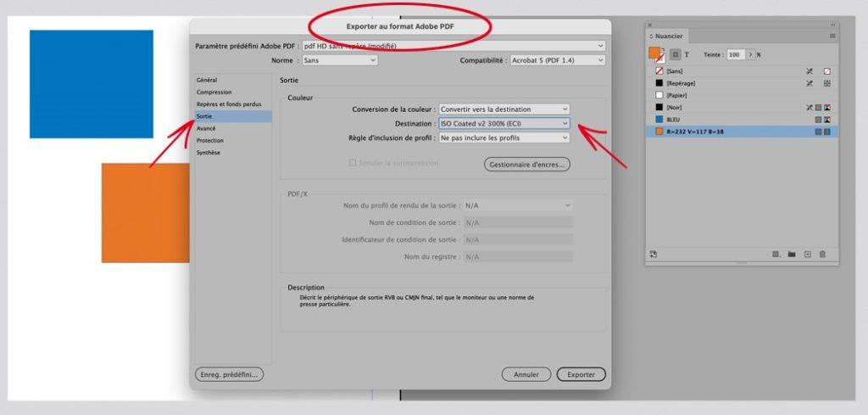
Task: Select the [Papier] swatch
Action: (x=741, y=95)
